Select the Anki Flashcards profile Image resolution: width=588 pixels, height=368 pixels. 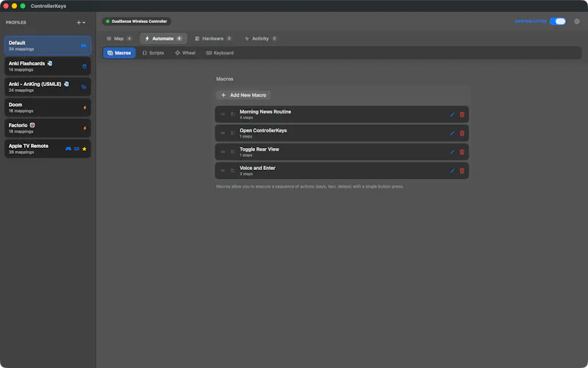coord(48,66)
